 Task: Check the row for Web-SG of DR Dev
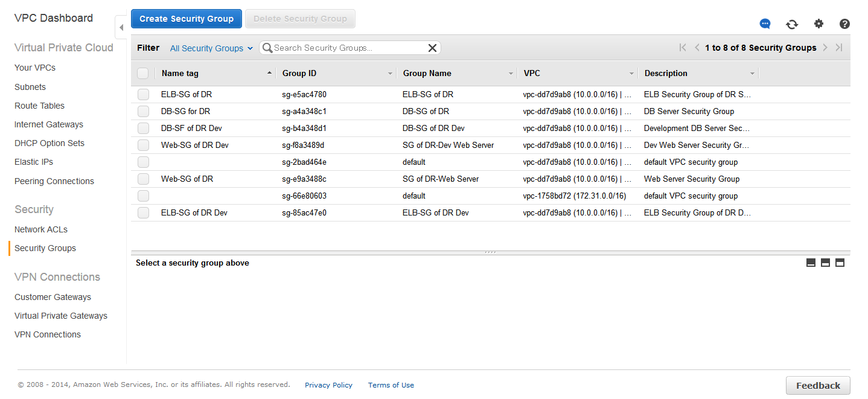(144, 145)
